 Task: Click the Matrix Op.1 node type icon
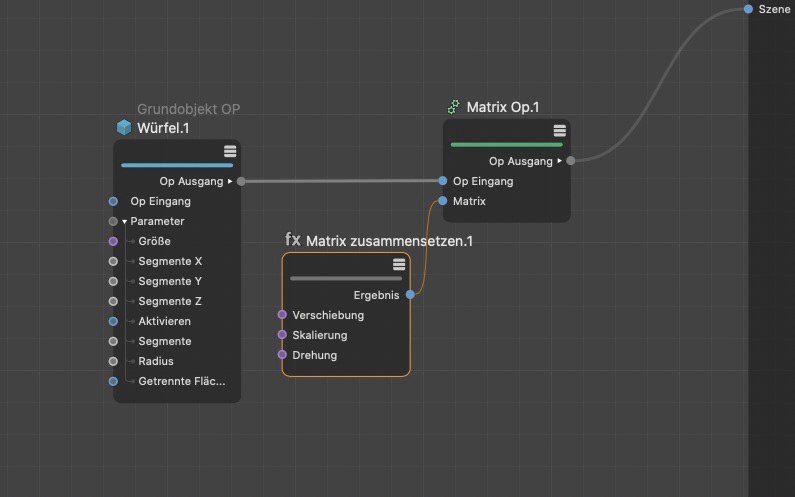tap(454, 106)
